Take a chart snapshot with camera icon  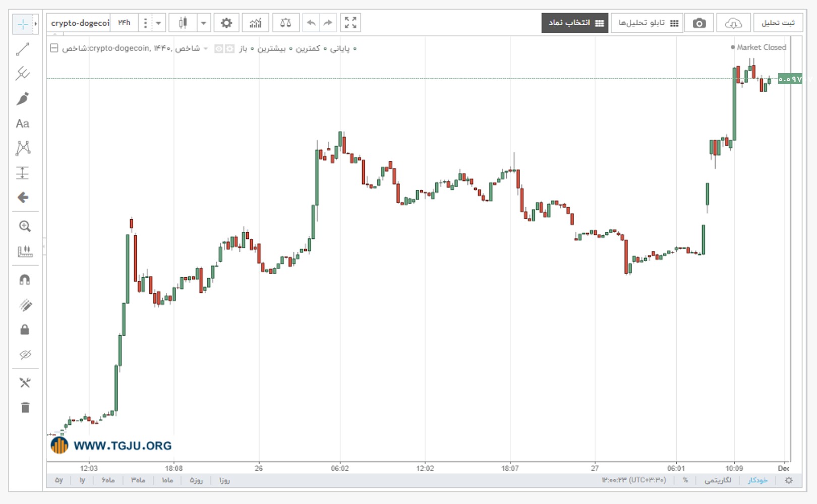(699, 23)
